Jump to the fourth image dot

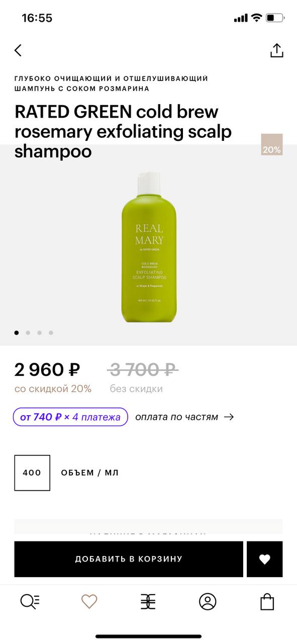(51, 333)
